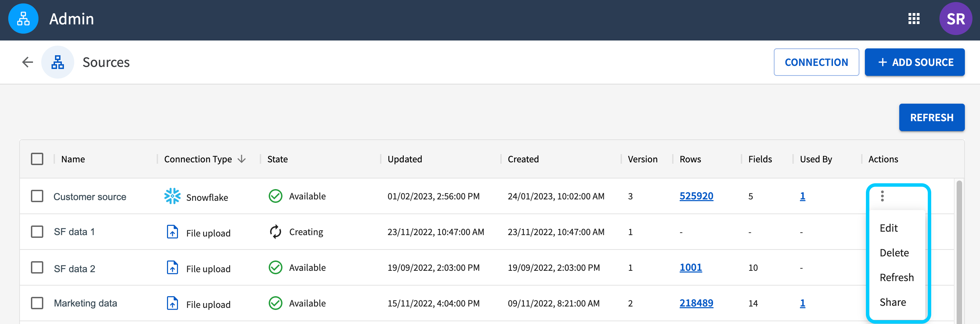Click the Marketing data Available check icon
Screen dimensions: 980x324
(276, 303)
